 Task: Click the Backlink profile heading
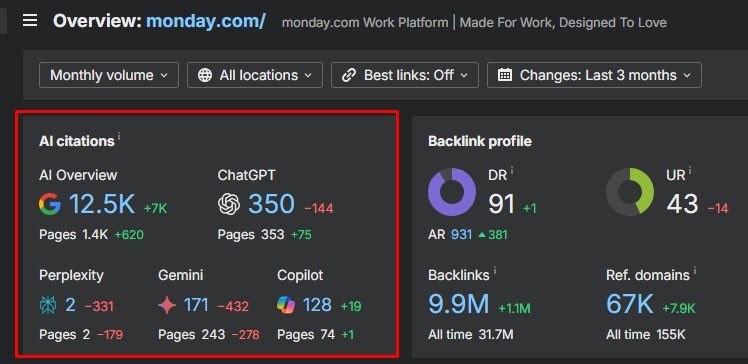[480, 141]
